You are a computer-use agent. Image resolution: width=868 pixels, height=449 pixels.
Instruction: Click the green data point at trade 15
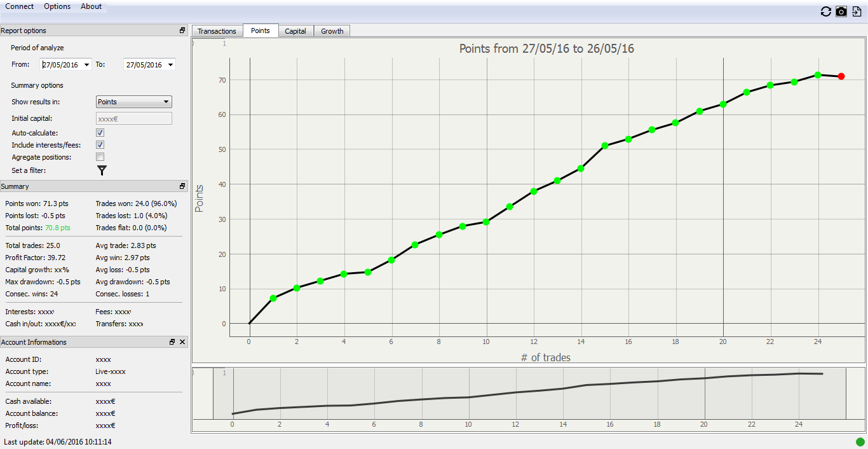(x=605, y=146)
